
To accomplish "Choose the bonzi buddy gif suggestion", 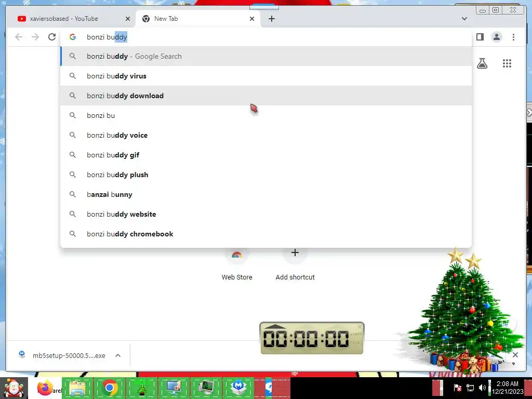I will [x=266, y=155].
